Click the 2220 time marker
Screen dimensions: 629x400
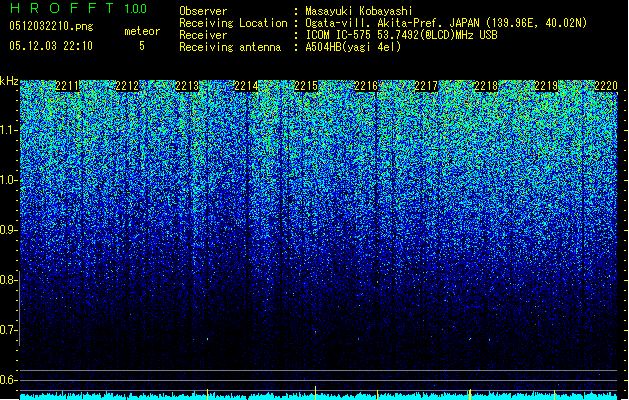606,86
